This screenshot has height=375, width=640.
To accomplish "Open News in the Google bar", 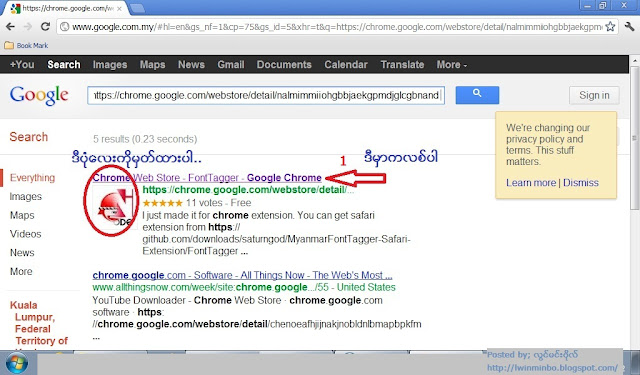I will click(x=191, y=64).
